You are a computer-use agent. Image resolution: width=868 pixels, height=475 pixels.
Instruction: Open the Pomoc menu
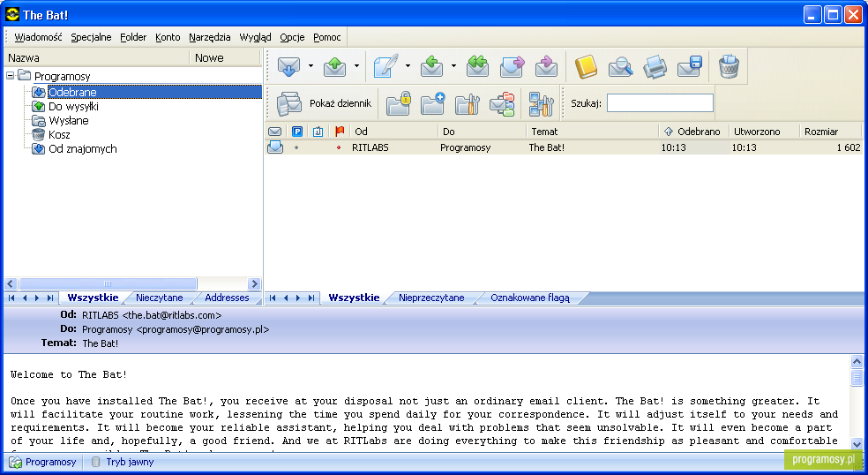click(x=326, y=37)
